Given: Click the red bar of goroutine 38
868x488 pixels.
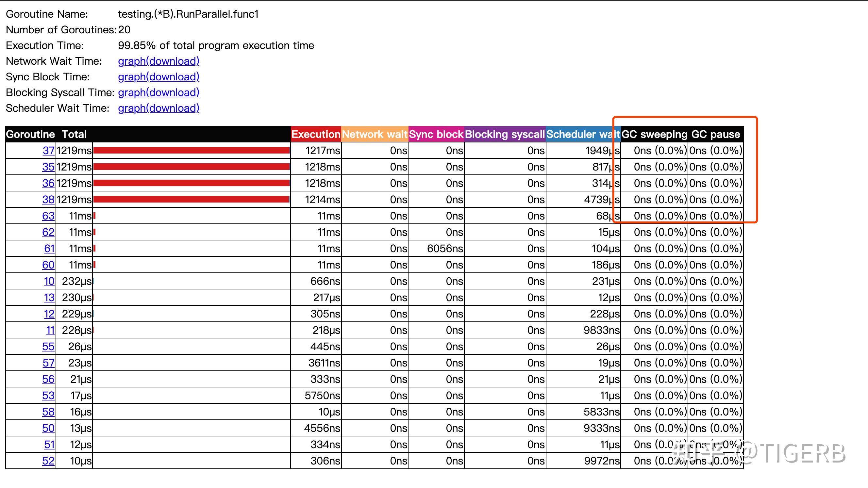Looking at the screenshot, I should tap(192, 200).
